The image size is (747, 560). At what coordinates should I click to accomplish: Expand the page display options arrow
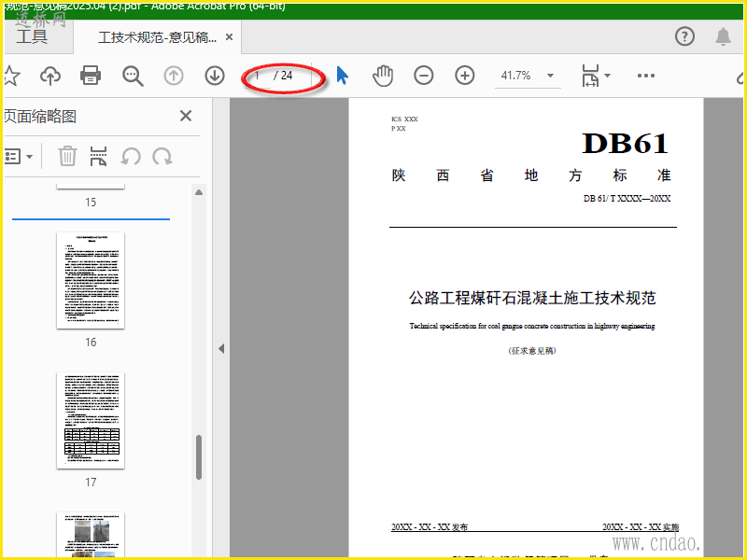click(x=608, y=76)
